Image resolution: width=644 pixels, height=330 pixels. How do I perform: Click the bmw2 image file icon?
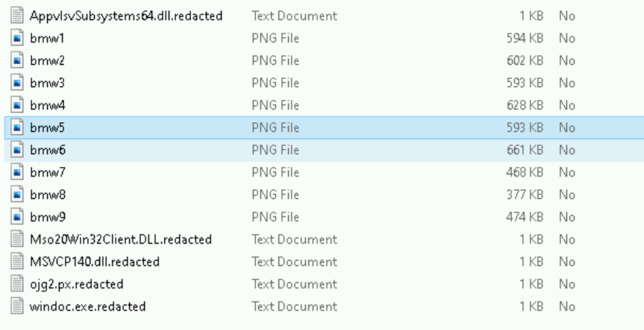point(17,61)
